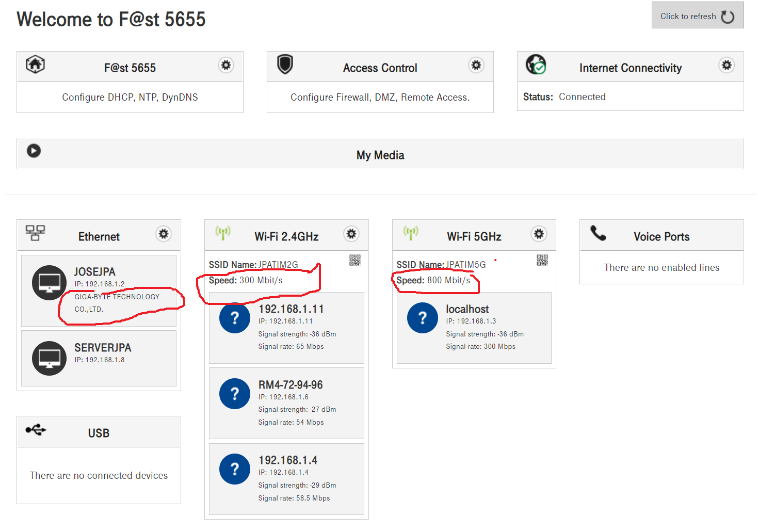The height and width of the screenshot is (532, 758).
Task: Click the 192.168.1.4 device heading
Action: 288,460
